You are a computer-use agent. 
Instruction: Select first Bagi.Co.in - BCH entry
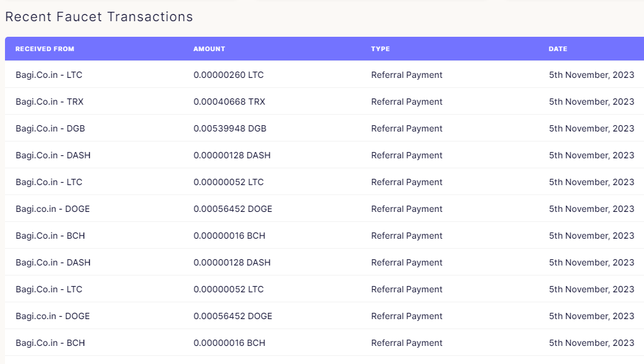(50, 236)
